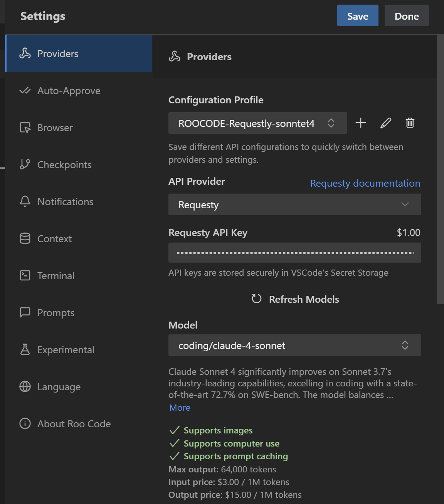The width and height of the screenshot is (444, 504).
Task: Click the API Provider dropdown chevron
Action: point(405,204)
